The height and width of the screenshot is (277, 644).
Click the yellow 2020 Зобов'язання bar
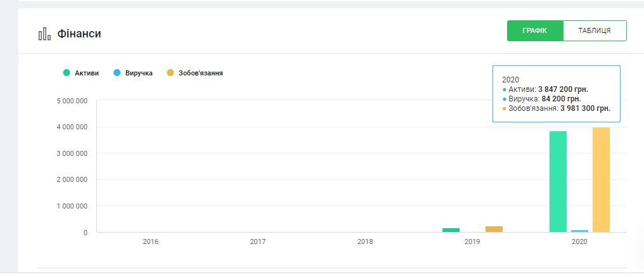tap(601, 180)
